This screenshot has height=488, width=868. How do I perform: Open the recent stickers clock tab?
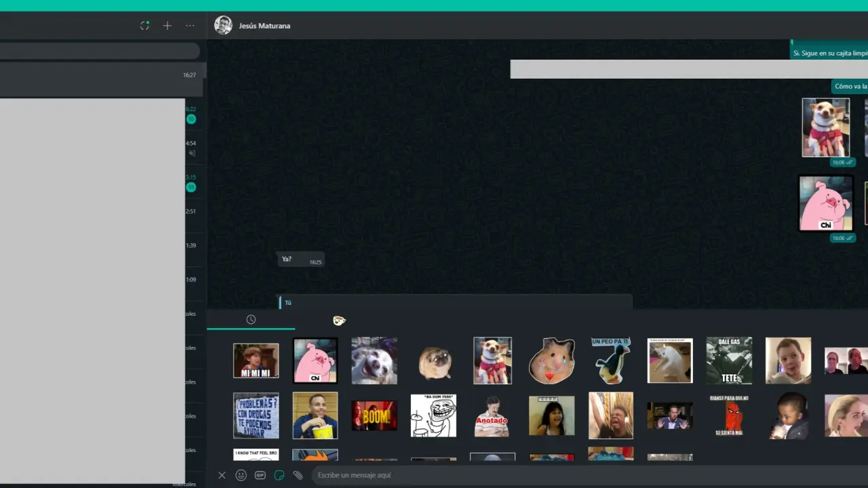251,320
